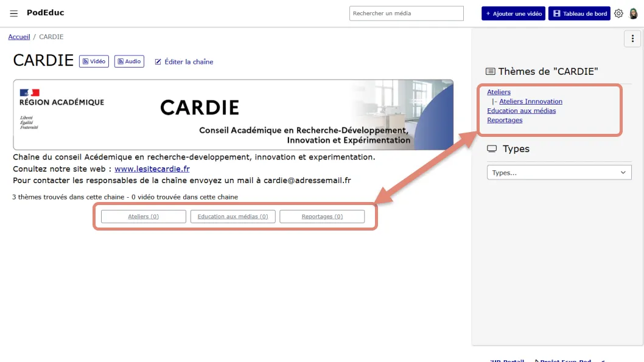Click the CARDIE banner image
The height and width of the screenshot is (362, 644).
coord(233,115)
